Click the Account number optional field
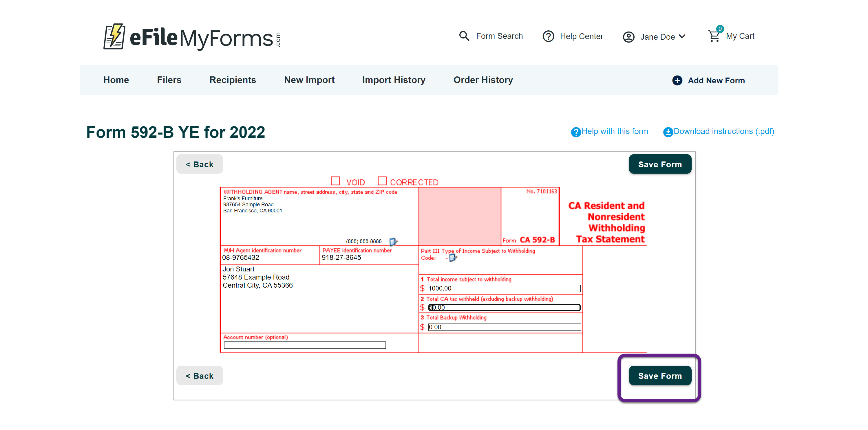The width and height of the screenshot is (868, 430). 305,345
